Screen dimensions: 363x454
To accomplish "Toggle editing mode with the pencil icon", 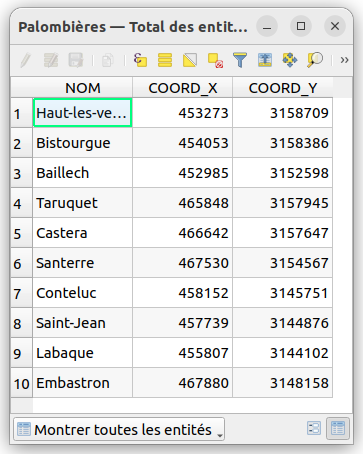I will (26, 60).
